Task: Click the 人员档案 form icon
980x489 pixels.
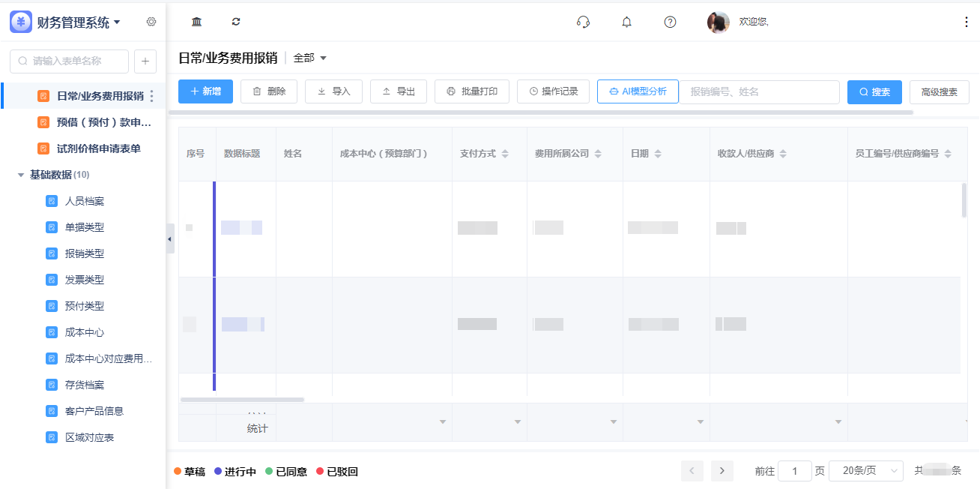Action: tap(52, 201)
